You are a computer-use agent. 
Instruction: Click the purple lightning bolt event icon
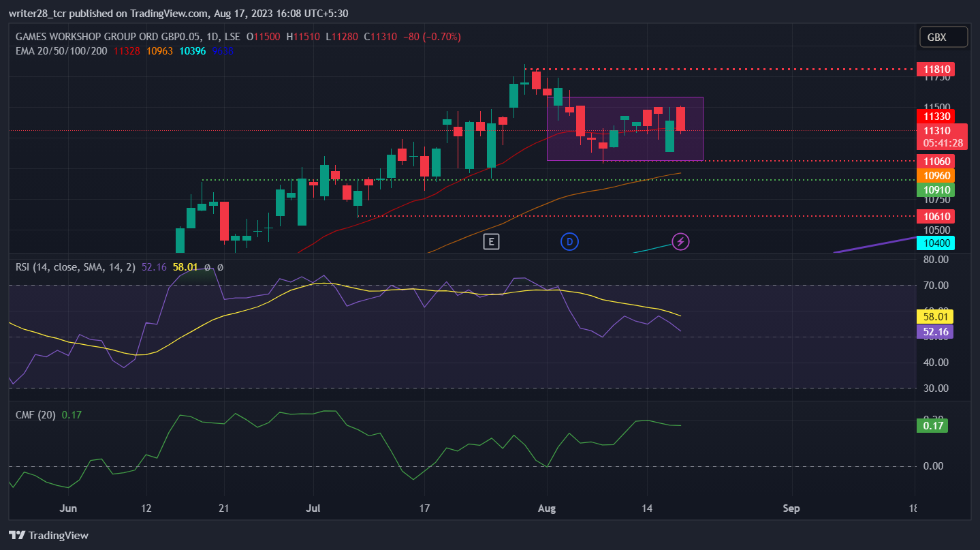680,241
